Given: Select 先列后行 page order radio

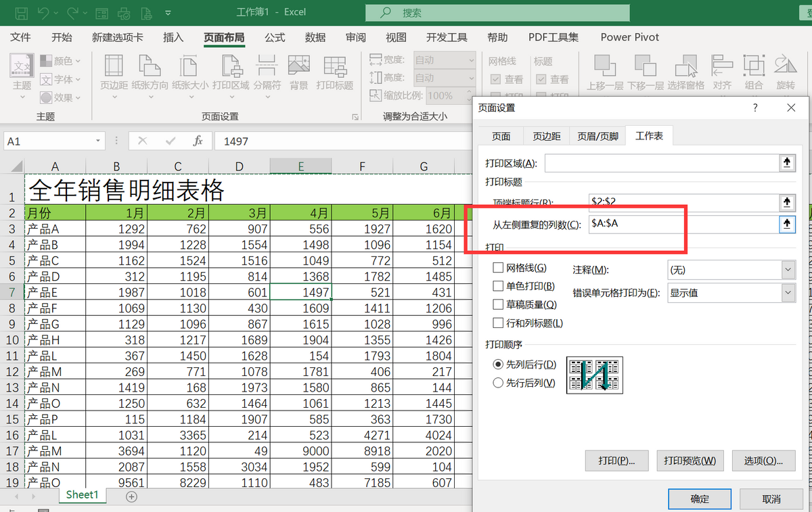Looking at the screenshot, I should (498, 365).
